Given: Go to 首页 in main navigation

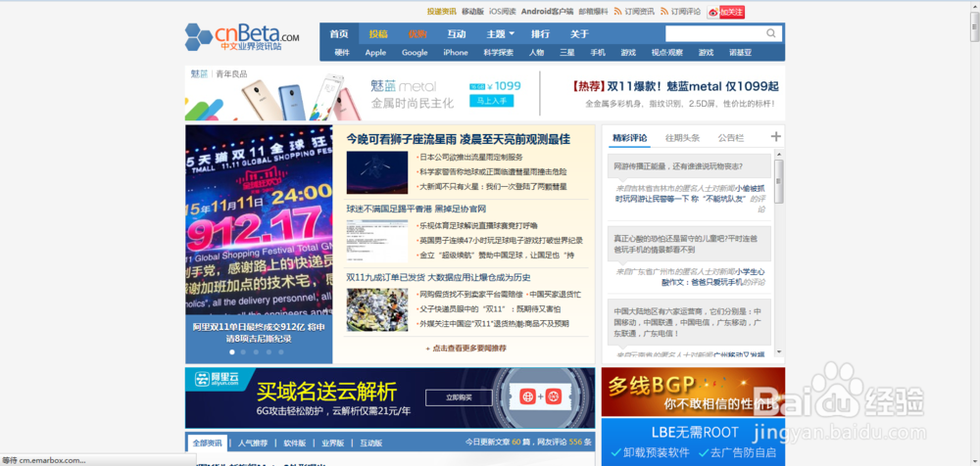Looking at the screenshot, I should coord(339,33).
